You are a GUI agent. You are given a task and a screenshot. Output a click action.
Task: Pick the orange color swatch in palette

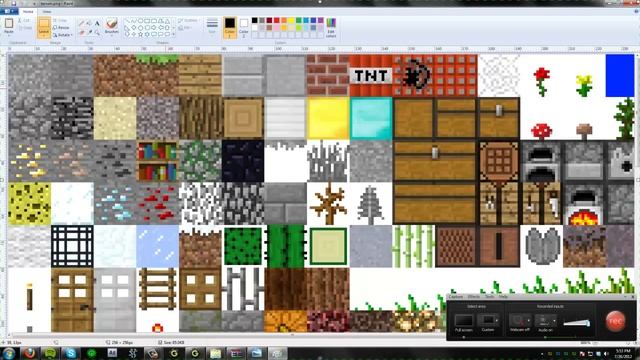coord(284,20)
